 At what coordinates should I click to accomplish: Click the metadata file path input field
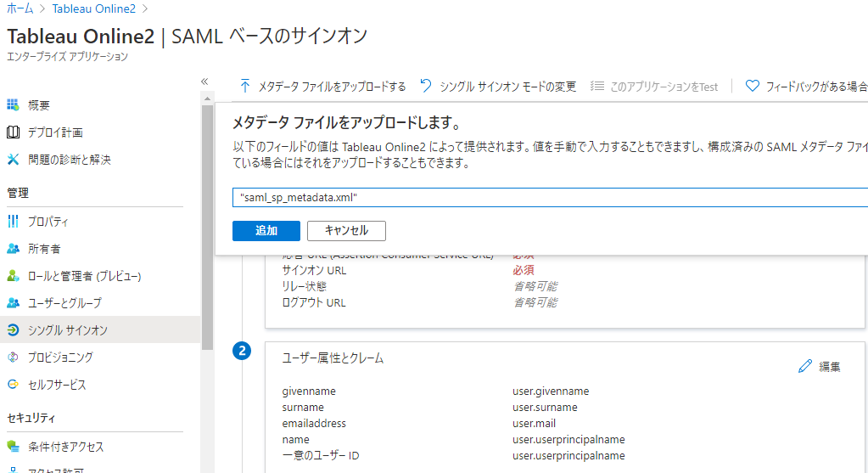tap(551, 197)
